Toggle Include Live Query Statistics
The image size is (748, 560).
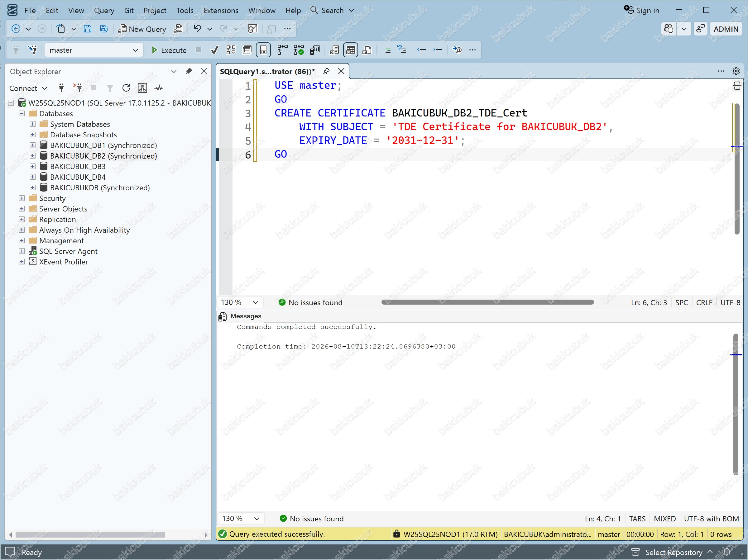click(x=299, y=50)
